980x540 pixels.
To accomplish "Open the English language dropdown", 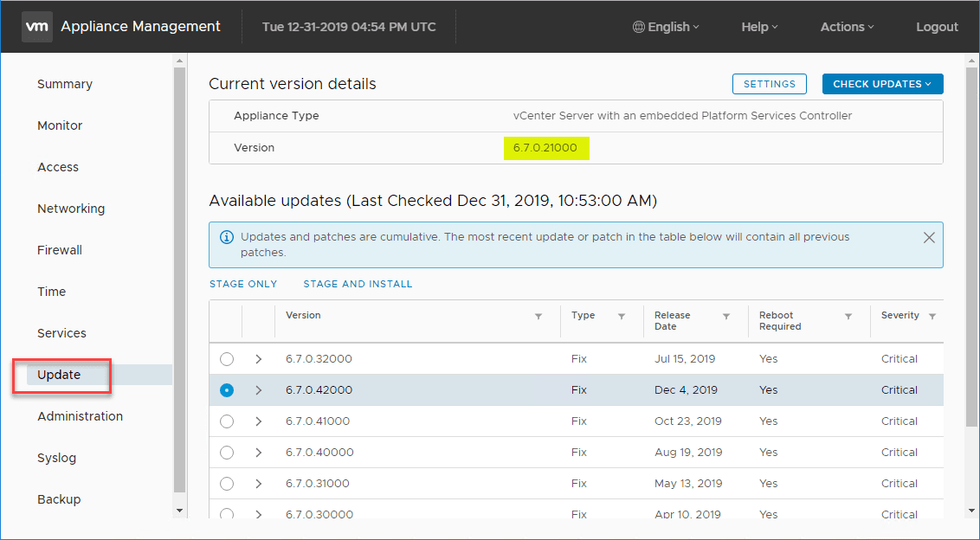I will point(667,27).
